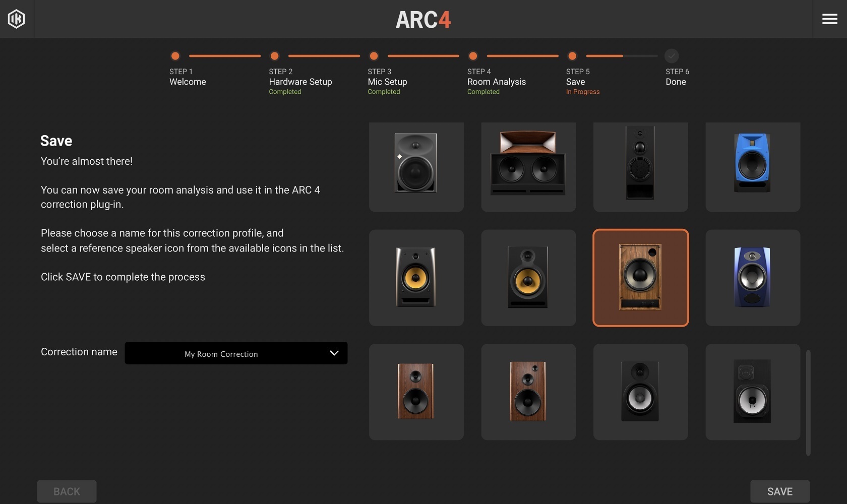The width and height of the screenshot is (847, 504).
Task: Select the black bookshelf speaker with yellow cone
Action: [x=528, y=278]
